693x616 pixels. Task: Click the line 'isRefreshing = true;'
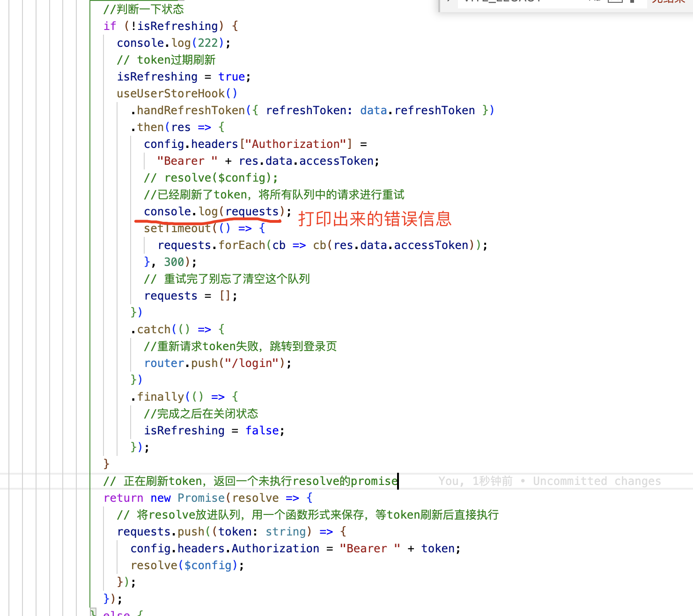[x=184, y=77]
